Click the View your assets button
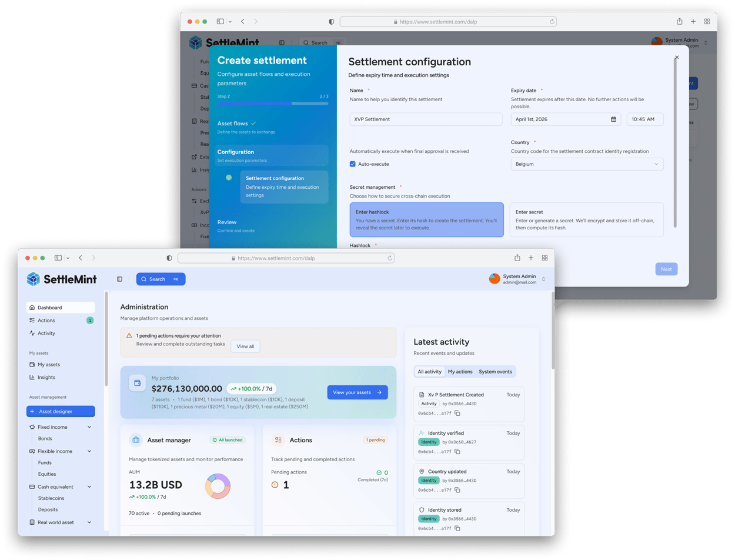735x560 pixels. tap(358, 392)
